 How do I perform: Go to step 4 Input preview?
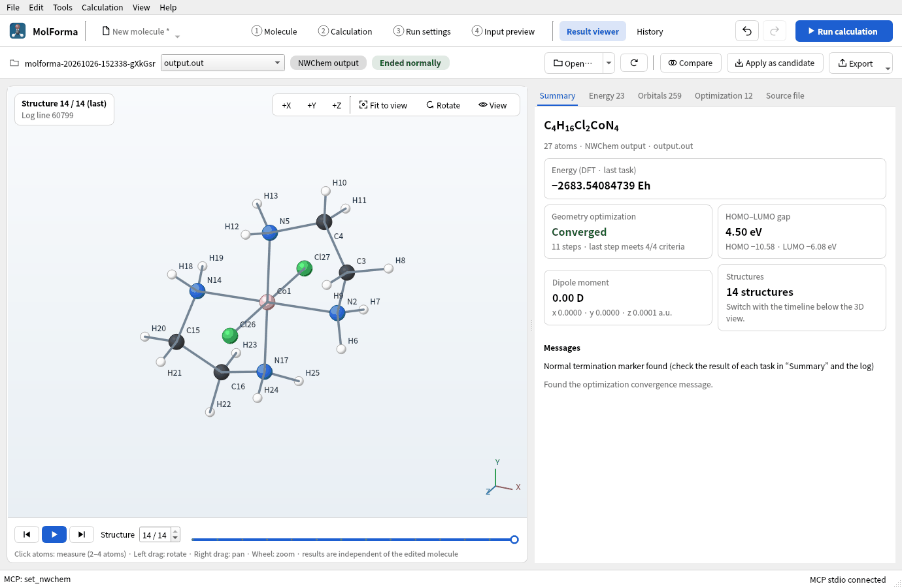[503, 31]
